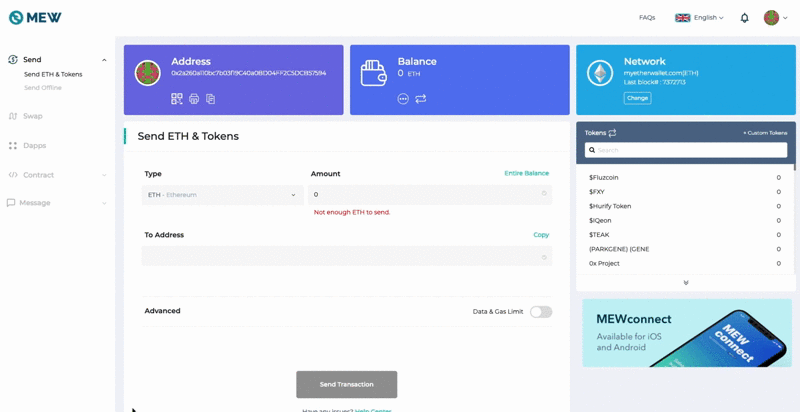Screen dimensions: 800x412
Task: Show the address QR code
Action: point(177,99)
